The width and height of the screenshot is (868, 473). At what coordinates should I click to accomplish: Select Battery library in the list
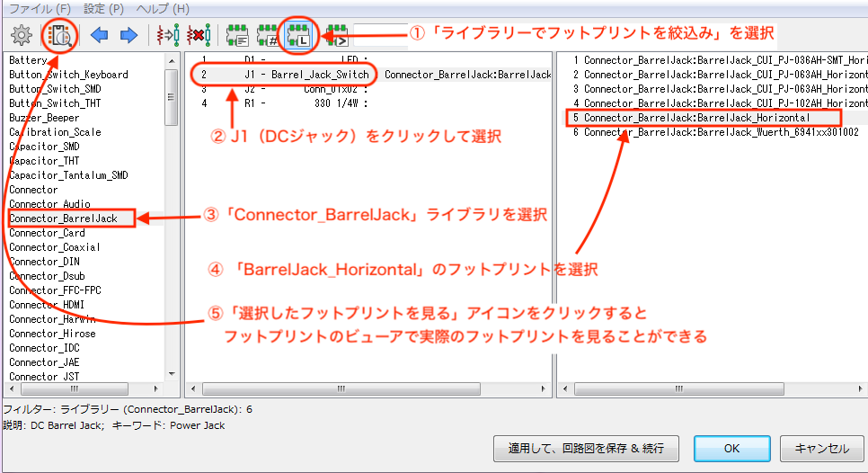point(28,60)
